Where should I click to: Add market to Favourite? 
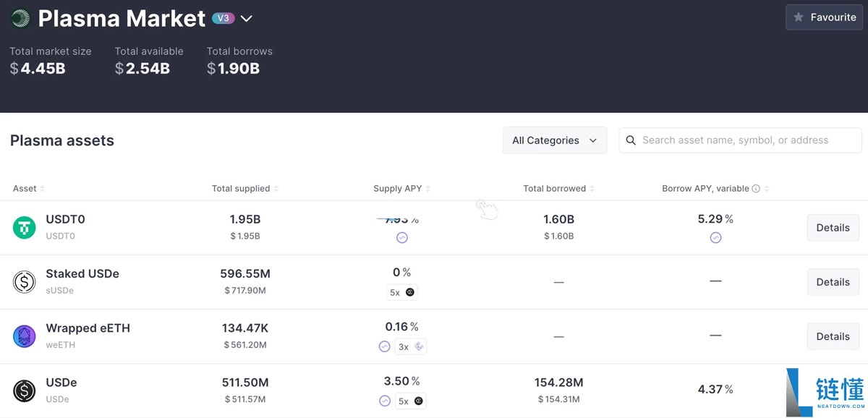(x=825, y=17)
